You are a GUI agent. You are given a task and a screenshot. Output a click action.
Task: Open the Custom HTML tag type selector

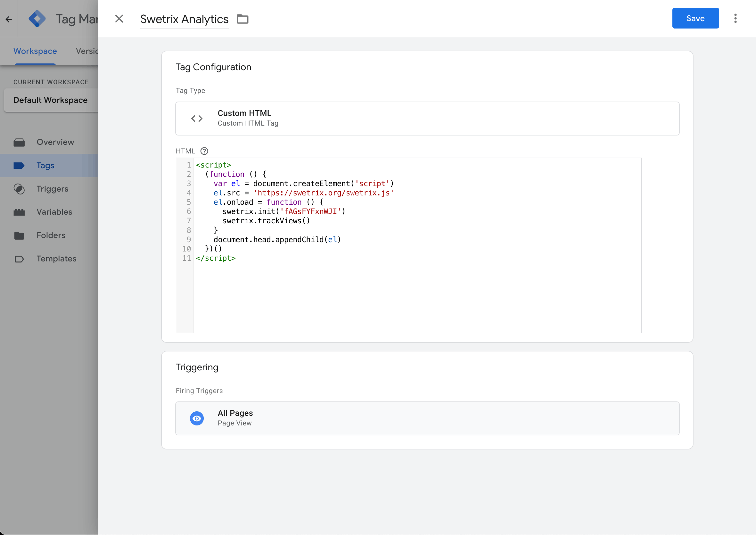coord(427,118)
